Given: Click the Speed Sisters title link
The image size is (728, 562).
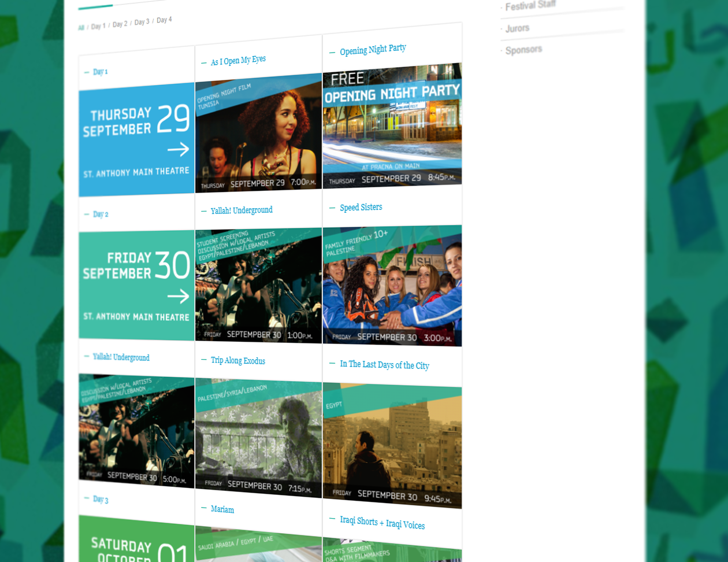Looking at the screenshot, I should (x=361, y=207).
